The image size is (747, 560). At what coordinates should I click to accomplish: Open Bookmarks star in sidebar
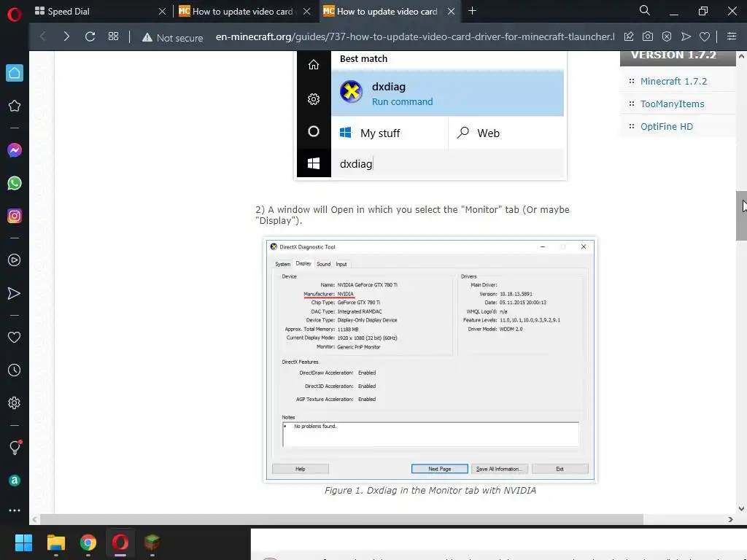[x=15, y=106]
